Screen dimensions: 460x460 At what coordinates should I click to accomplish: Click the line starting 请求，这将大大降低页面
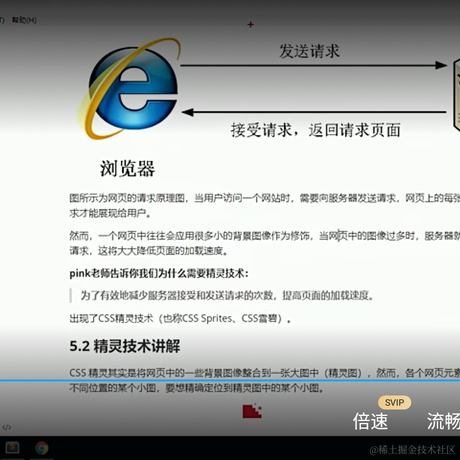(x=149, y=251)
